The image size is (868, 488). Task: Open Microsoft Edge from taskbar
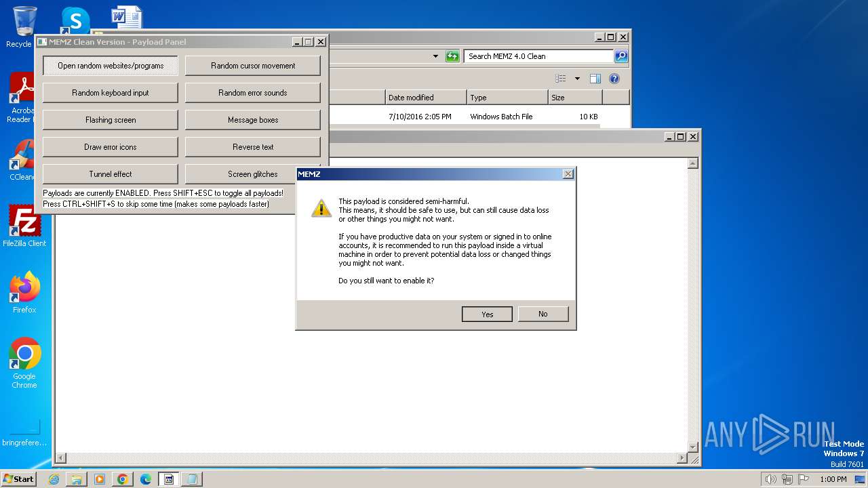tap(146, 479)
